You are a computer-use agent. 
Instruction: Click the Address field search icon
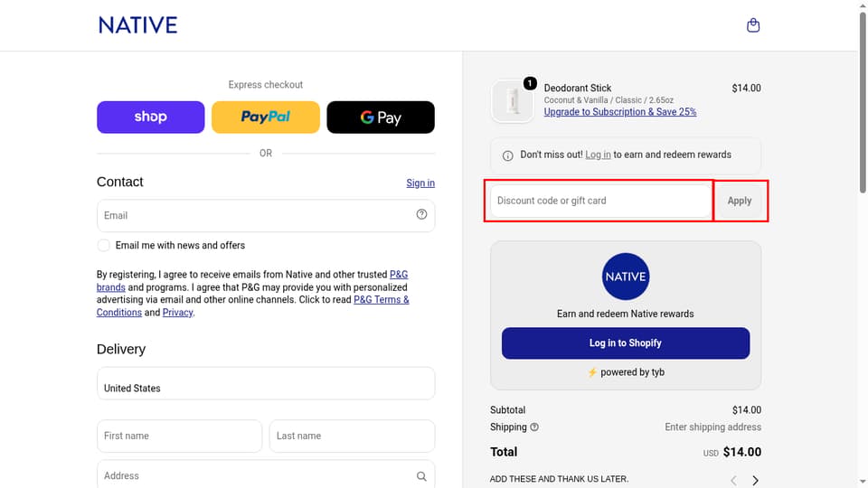point(421,476)
